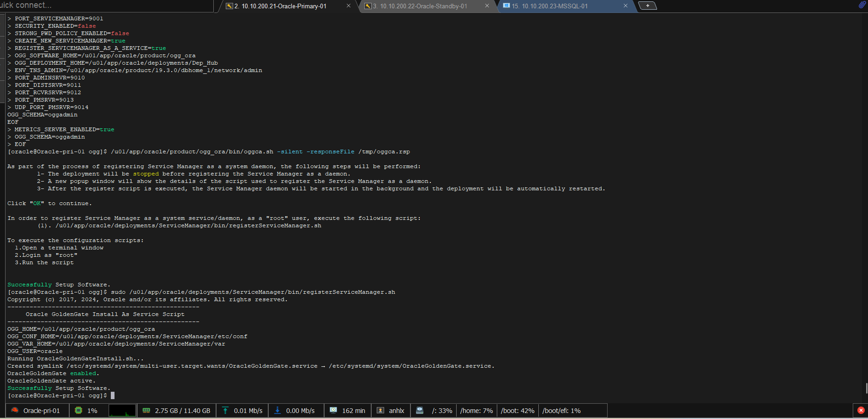The image size is (868, 419).
Task: Click the /boot: 42% disk usage entry
Action: click(518, 411)
